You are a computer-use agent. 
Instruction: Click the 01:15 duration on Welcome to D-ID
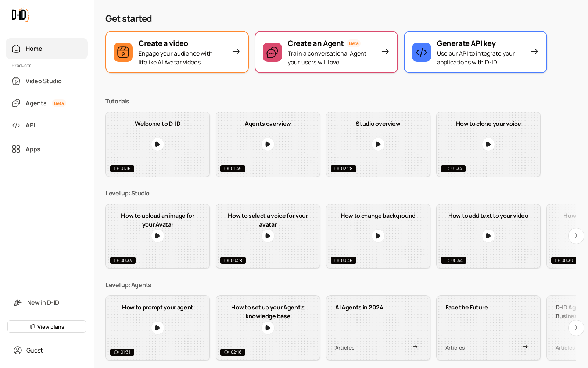click(x=122, y=169)
